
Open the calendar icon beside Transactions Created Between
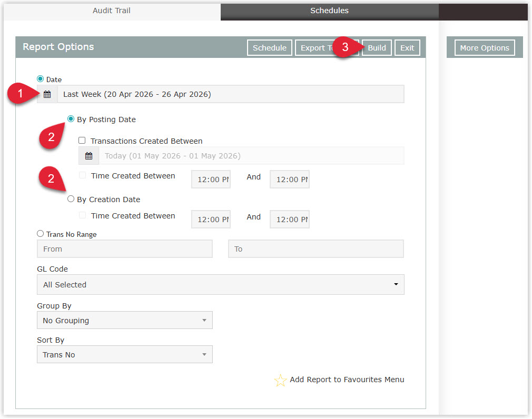click(x=88, y=156)
